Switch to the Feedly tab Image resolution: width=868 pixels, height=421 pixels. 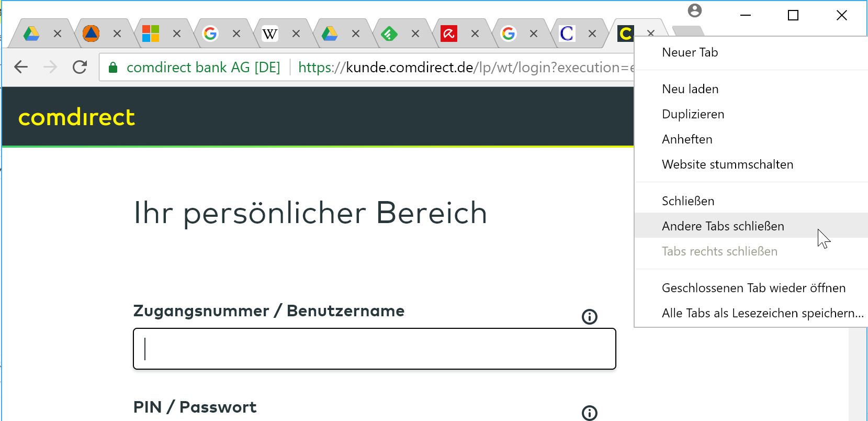(389, 34)
